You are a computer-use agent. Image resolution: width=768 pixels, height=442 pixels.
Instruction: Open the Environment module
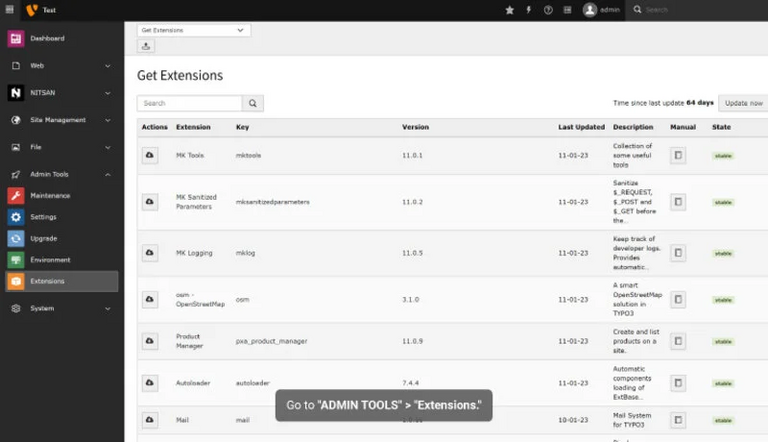click(x=61, y=260)
